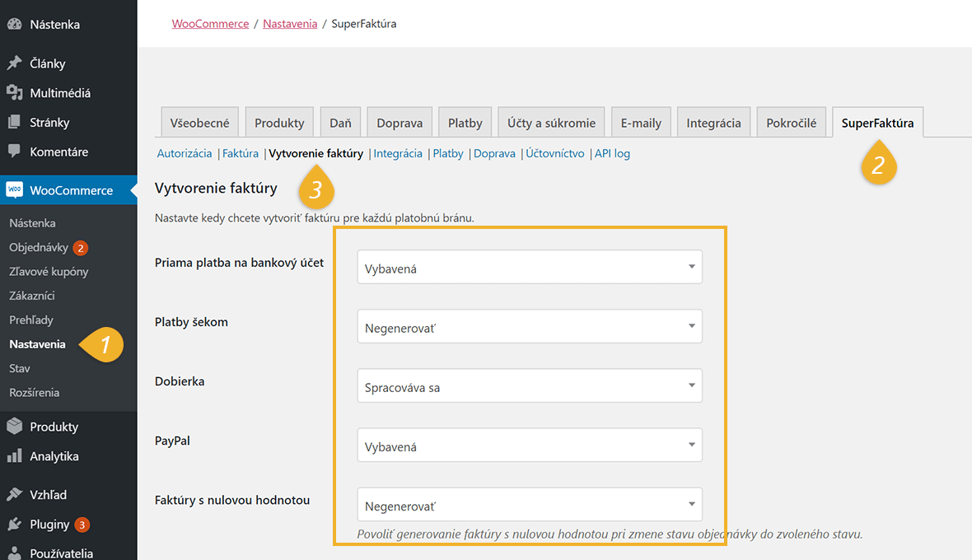Open Priama platba na bankový účet dropdown
This screenshot has width=972, height=560.
530,267
